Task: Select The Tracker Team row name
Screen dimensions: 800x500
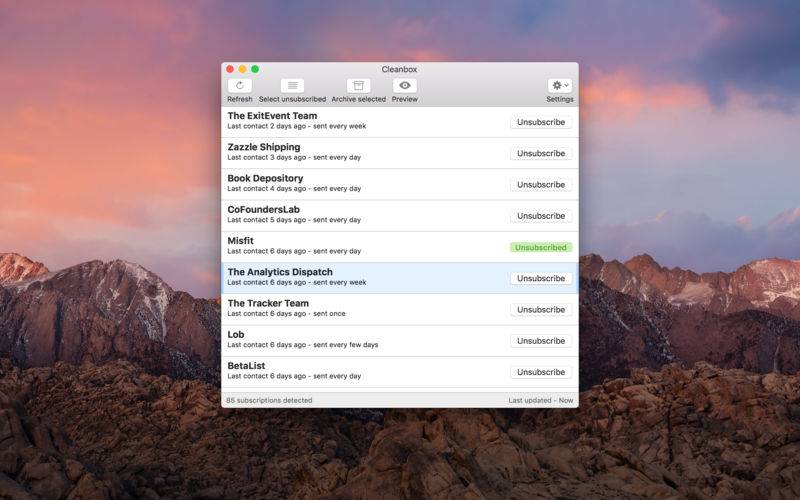Action: point(268,303)
